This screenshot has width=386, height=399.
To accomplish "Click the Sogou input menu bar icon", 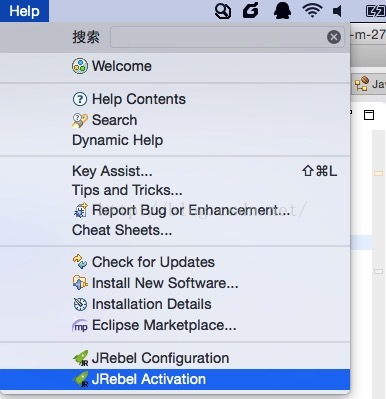I will tap(251, 11).
